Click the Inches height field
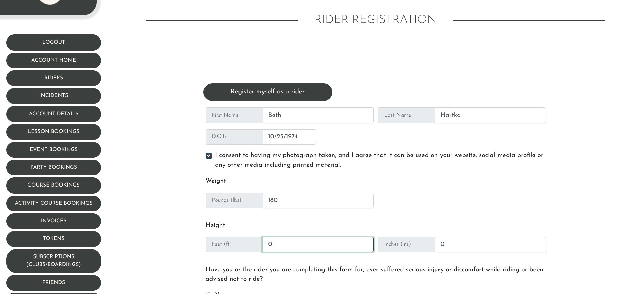Viewport: 644px width, 294px height. (490, 244)
